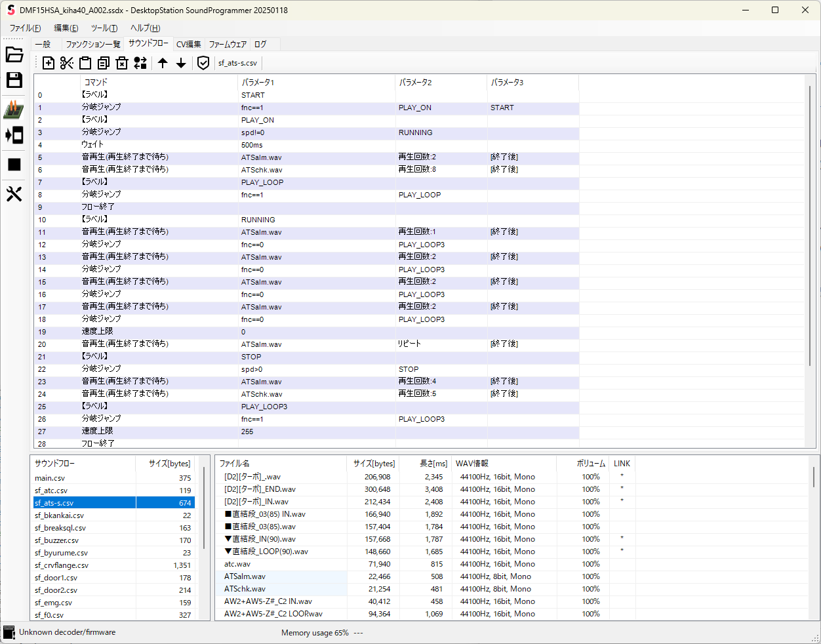The width and height of the screenshot is (821, 644).
Task: Click the trash delete row icon
Action: click(x=122, y=63)
